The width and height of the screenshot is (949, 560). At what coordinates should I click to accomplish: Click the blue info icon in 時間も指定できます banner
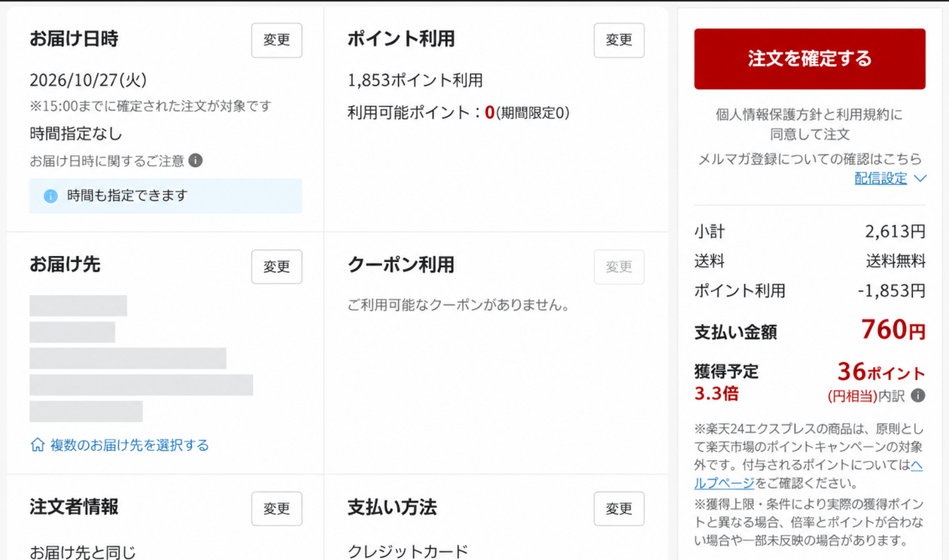pos(50,196)
